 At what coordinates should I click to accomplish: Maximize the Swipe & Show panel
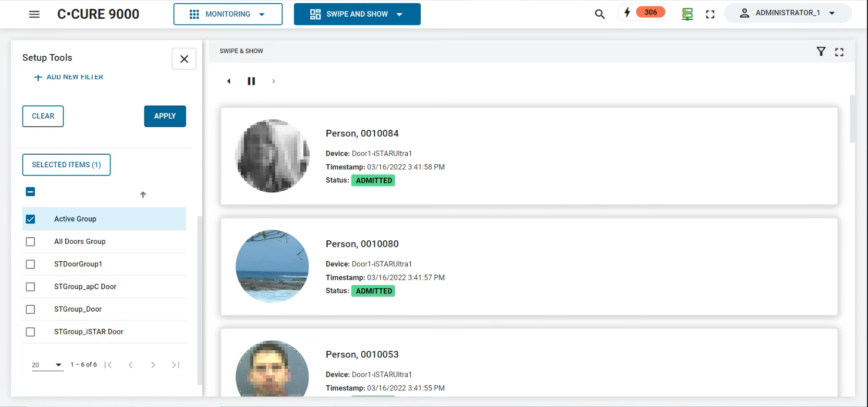pos(839,52)
